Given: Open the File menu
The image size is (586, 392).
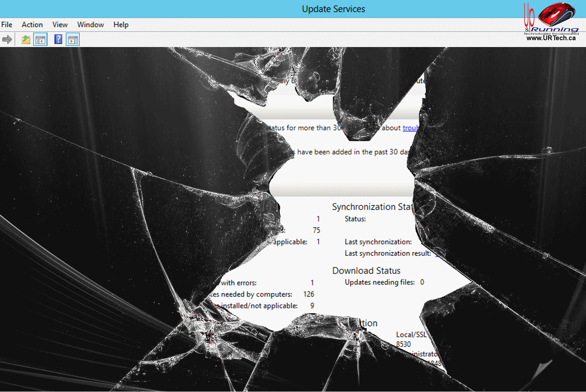Looking at the screenshot, I should tap(7, 25).
